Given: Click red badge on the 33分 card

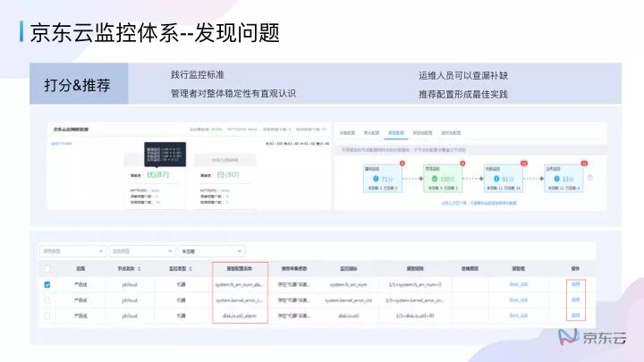Looking at the screenshot, I should pos(584,164).
